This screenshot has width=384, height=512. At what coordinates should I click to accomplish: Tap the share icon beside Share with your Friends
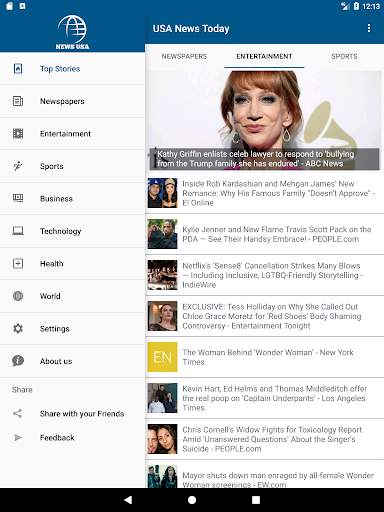point(17,413)
